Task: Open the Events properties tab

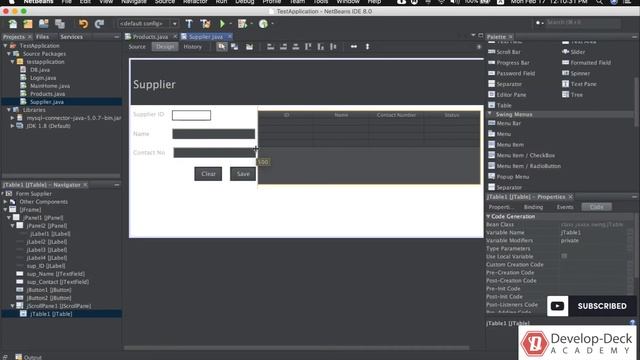Action: (x=565, y=207)
